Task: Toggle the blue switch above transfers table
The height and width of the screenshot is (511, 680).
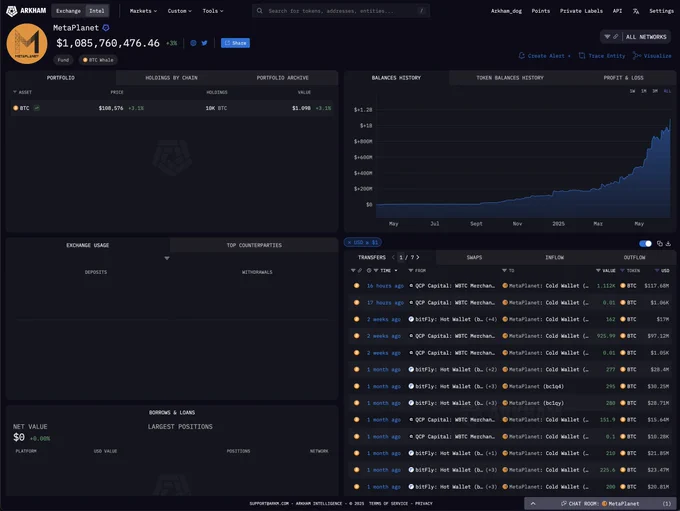Action: point(645,243)
